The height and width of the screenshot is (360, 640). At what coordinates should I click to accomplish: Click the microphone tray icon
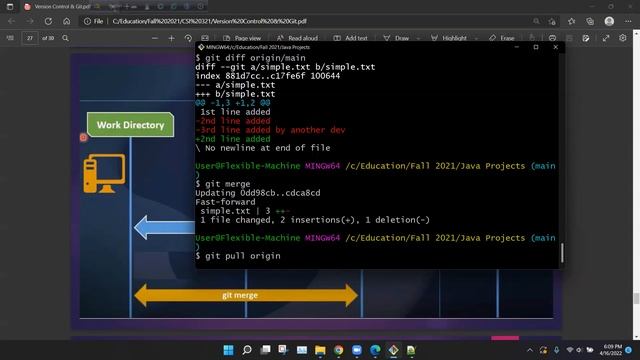coord(556,350)
